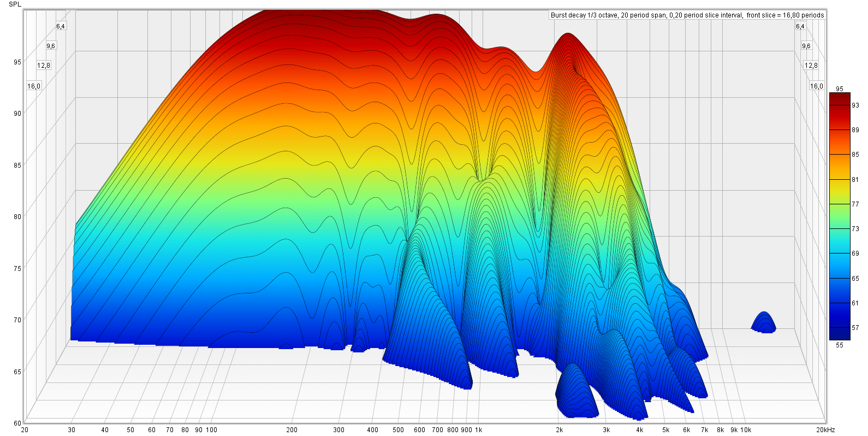Click the 3k frequency axis label
The image size is (868, 436).
click(x=607, y=430)
